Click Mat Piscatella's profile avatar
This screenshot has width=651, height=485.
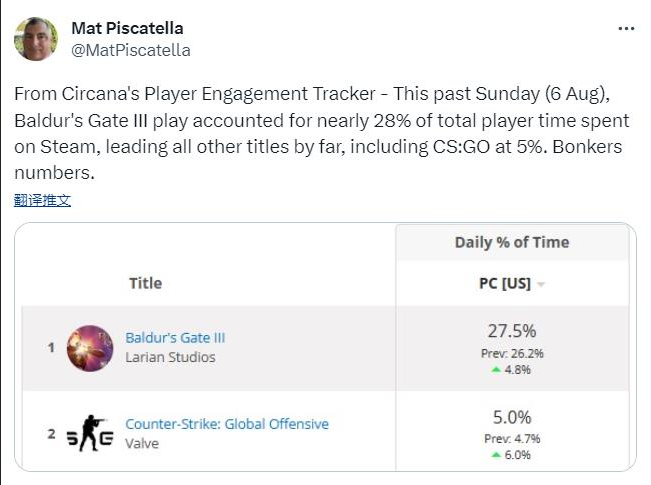click(35, 38)
